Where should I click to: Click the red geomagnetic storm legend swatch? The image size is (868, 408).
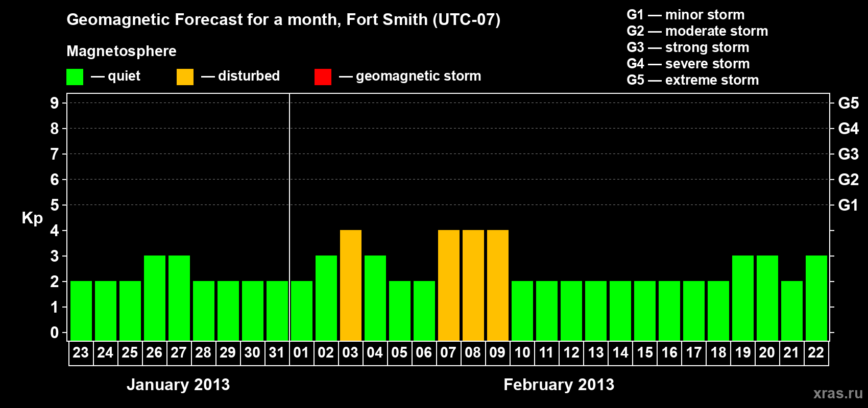(x=323, y=77)
